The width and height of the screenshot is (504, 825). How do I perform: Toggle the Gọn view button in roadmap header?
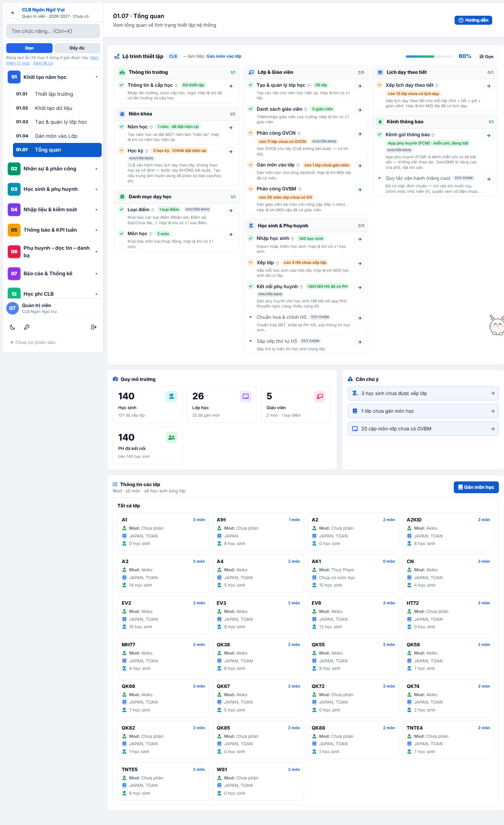[x=486, y=57]
